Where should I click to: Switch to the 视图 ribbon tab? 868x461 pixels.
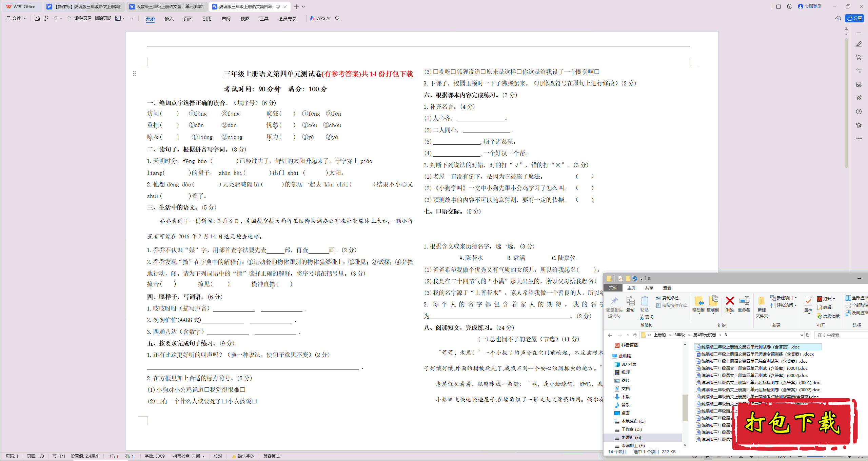[x=245, y=19]
